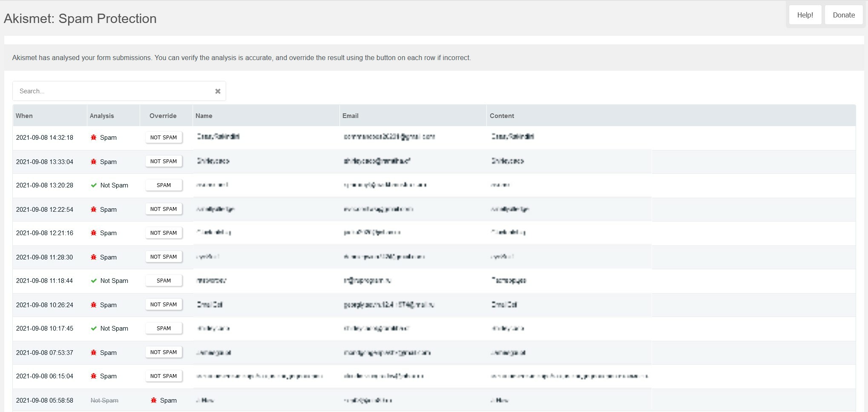The height and width of the screenshot is (412, 868).
Task: Click the Akismet: Spam Protection page title
Action: (80, 19)
